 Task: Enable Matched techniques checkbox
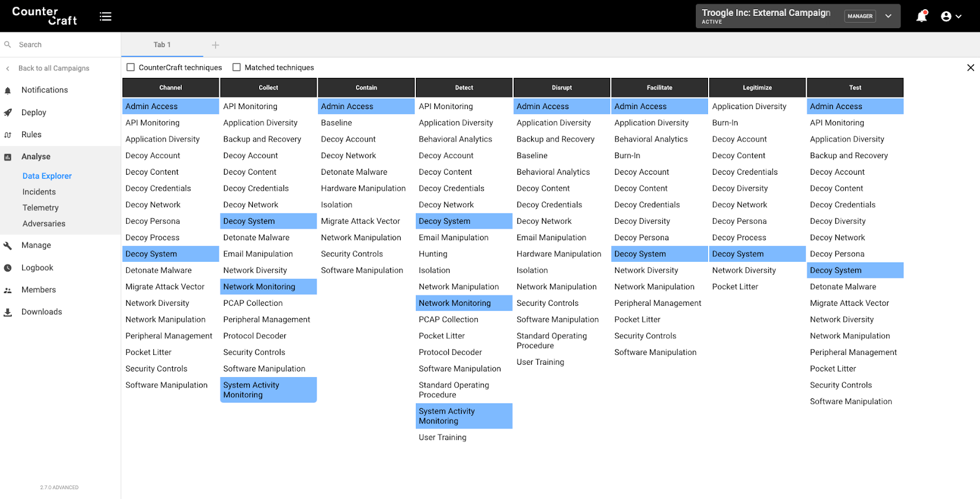(236, 67)
